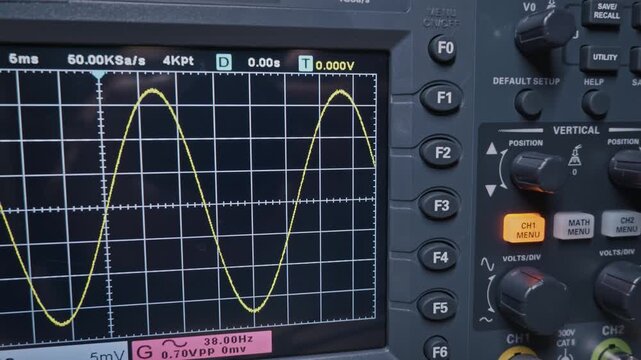The width and height of the screenshot is (641, 360).
Task: Push the F5 softkey button
Action: click(x=437, y=307)
